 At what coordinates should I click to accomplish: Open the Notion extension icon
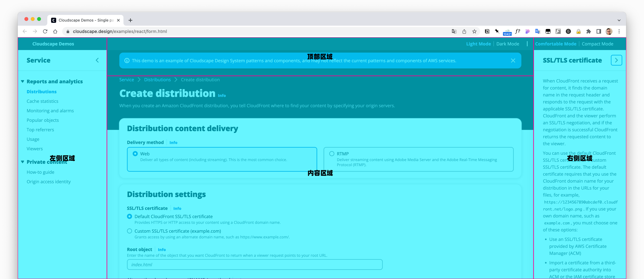point(487,31)
